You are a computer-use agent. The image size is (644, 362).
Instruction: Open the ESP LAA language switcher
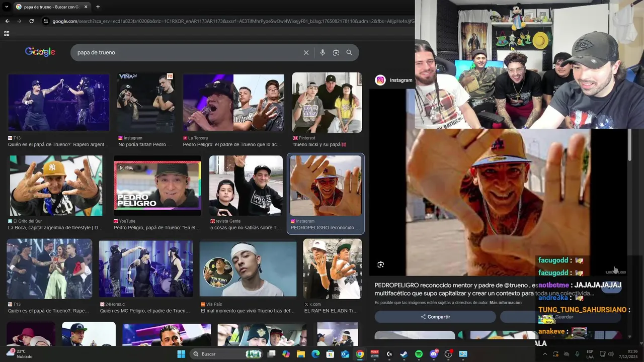pyautogui.click(x=590, y=354)
